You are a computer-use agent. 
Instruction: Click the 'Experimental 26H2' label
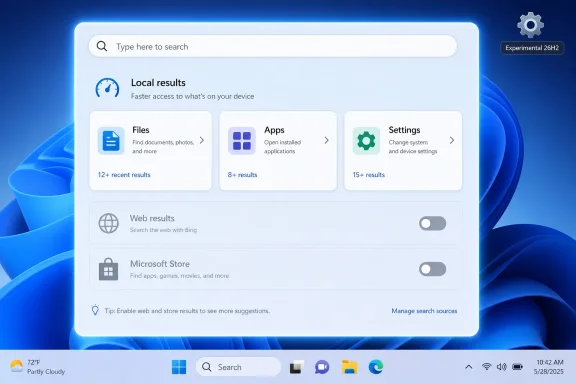532,48
